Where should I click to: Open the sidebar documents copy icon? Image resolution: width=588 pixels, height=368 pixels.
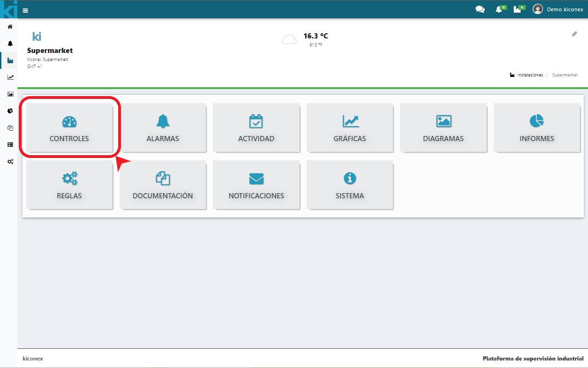[x=10, y=128]
